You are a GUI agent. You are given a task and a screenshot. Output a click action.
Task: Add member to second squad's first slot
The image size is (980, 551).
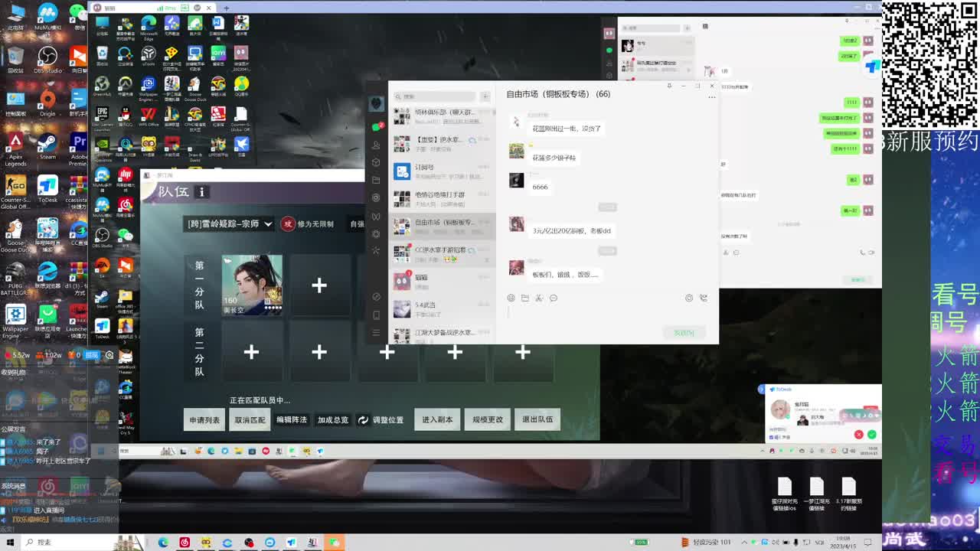tap(251, 352)
